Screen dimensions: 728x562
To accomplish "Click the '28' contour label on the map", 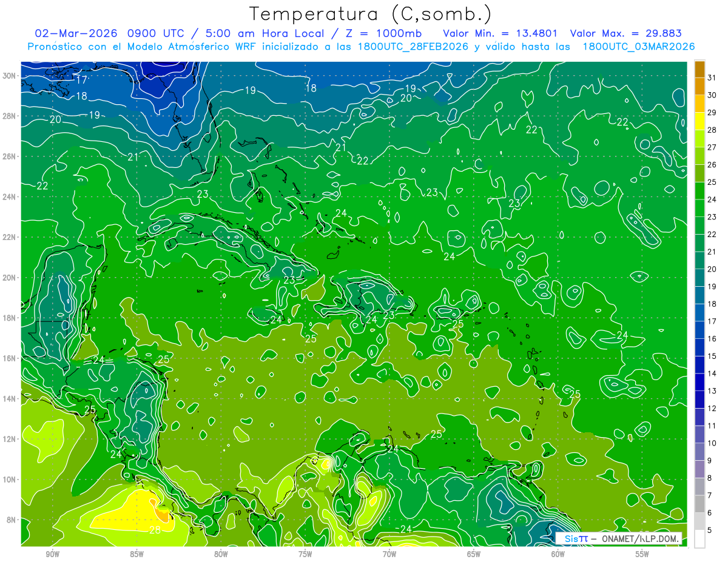I will [155, 530].
